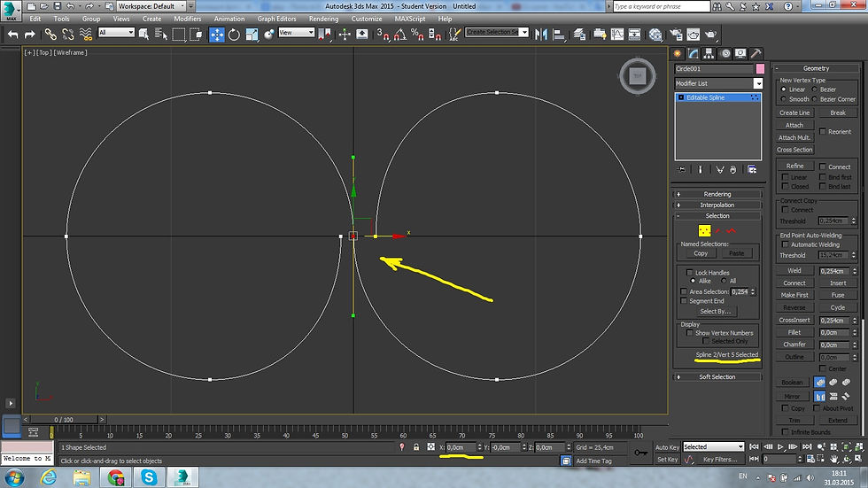
Task: Expand the Rendering rollout
Action: (717, 194)
